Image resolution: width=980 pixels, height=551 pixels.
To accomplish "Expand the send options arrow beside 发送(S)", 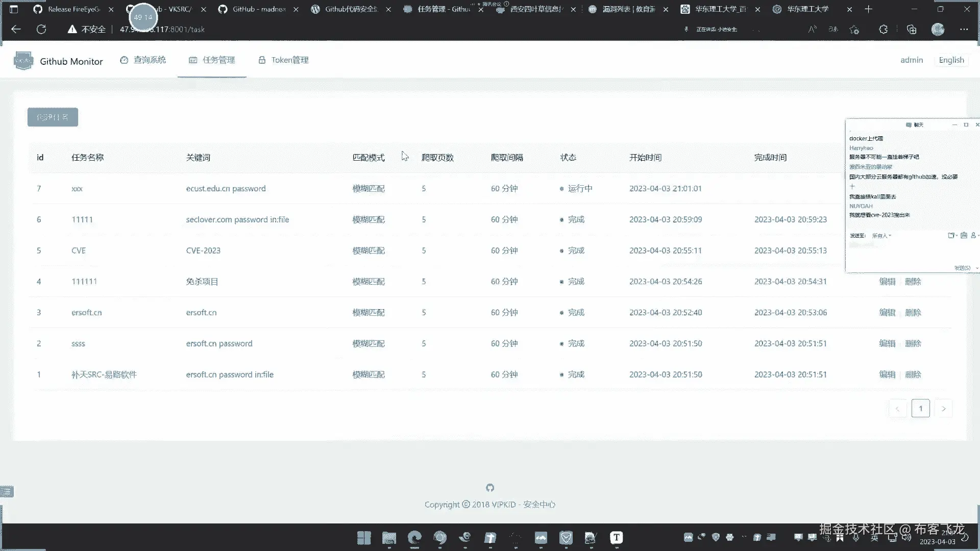I will coord(977,268).
